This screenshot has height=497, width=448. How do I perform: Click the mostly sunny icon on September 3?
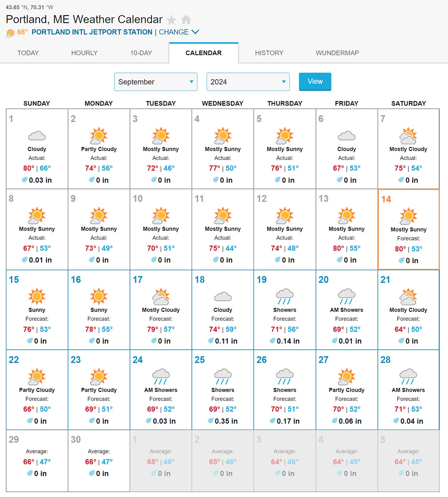[161, 136]
